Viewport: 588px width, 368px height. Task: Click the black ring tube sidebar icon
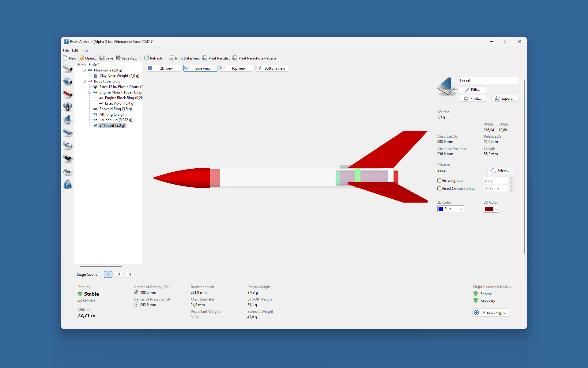click(x=68, y=159)
